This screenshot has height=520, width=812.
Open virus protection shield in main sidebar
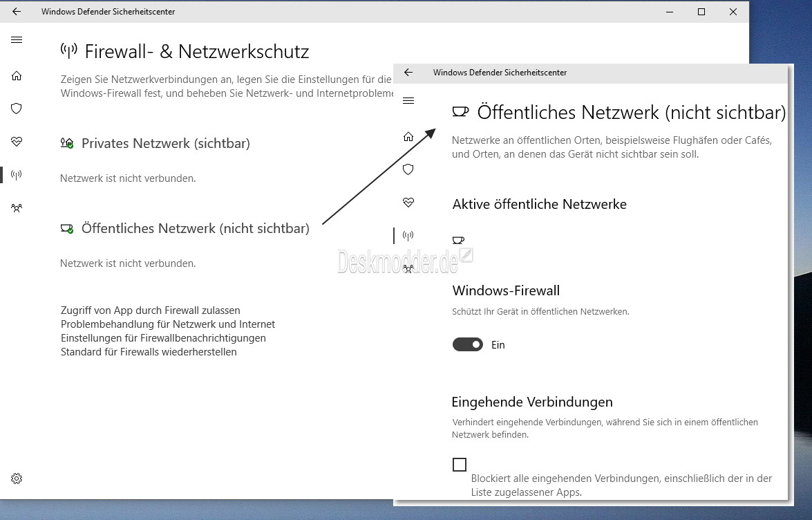17,109
